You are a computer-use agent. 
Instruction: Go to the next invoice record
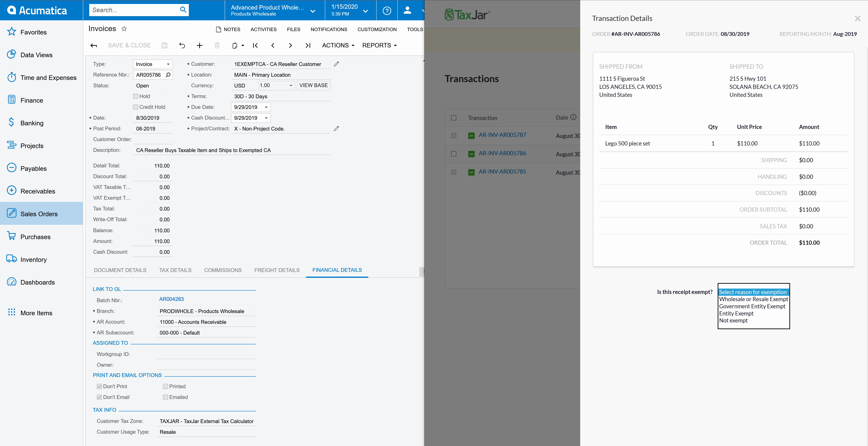pos(290,45)
